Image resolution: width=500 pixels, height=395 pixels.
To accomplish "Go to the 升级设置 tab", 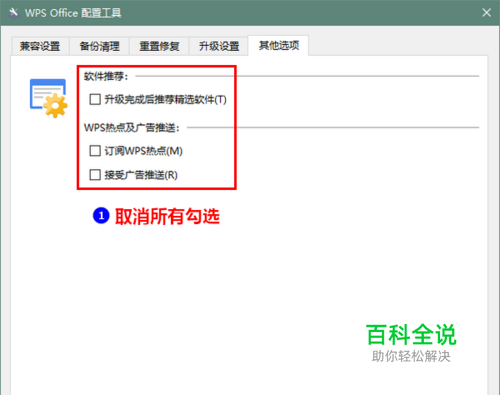I will click(219, 46).
